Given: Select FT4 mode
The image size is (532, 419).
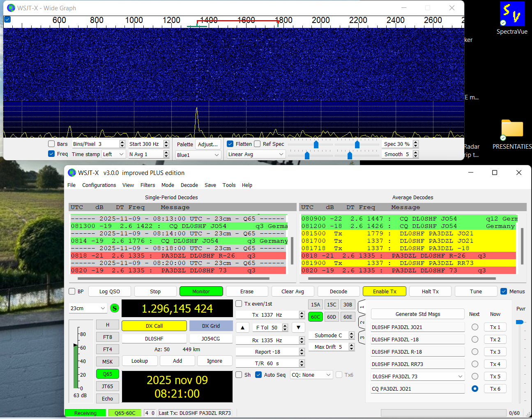Looking at the screenshot, I should click(107, 349).
